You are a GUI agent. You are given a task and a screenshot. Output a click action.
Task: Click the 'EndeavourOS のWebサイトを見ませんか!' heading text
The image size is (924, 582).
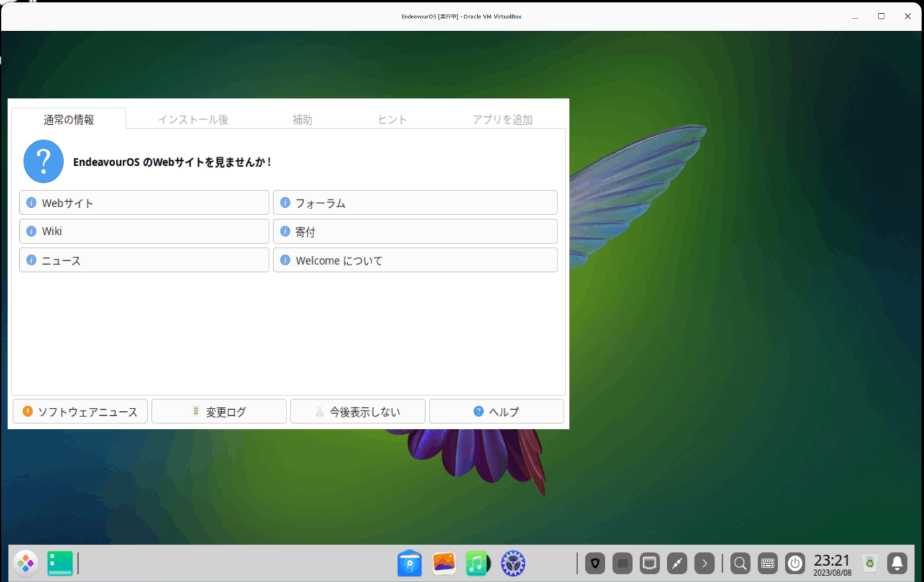pyautogui.click(x=172, y=162)
